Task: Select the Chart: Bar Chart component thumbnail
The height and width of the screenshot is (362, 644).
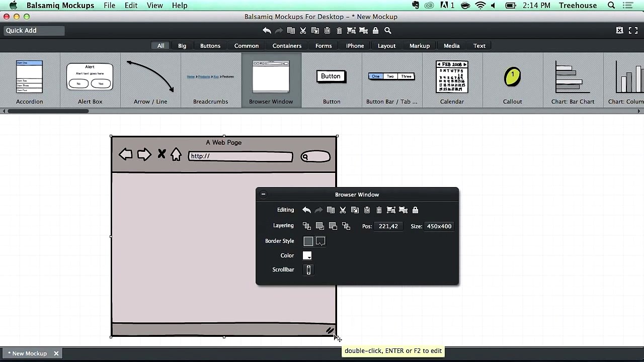Action: click(x=573, y=80)
